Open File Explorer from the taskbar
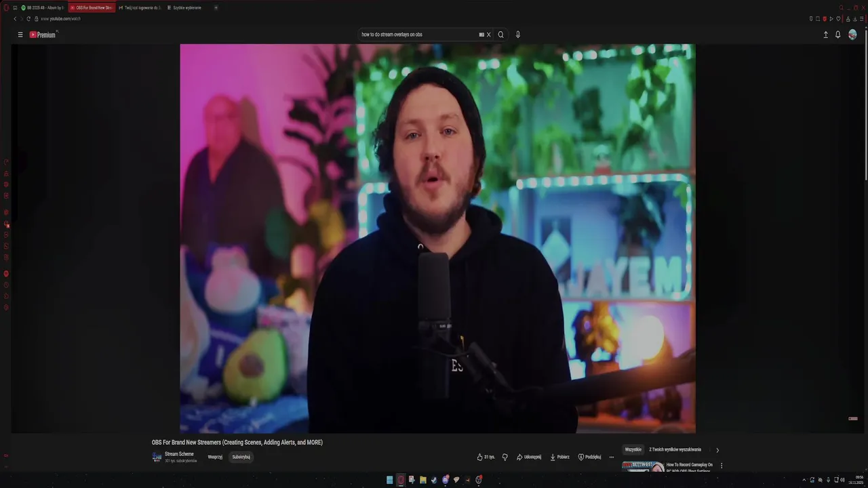 423,480
